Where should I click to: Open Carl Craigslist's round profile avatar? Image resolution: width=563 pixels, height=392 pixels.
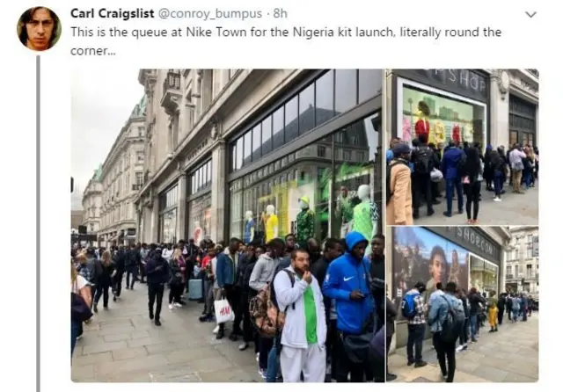point(39,29)
